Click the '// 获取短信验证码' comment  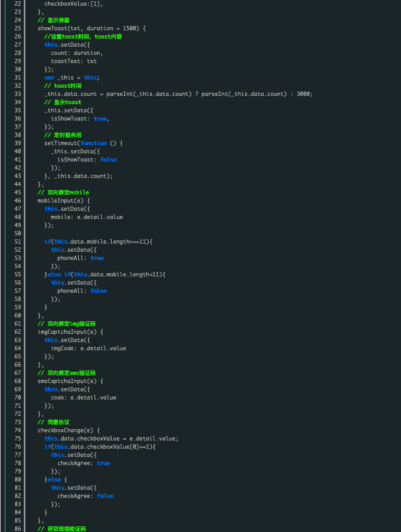pyautogui.click(x=62, y=529)
